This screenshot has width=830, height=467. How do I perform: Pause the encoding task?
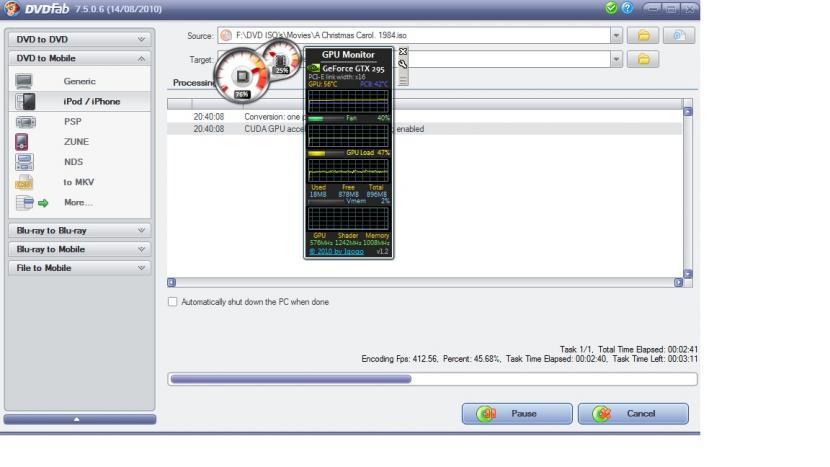(x=516, y=414)
